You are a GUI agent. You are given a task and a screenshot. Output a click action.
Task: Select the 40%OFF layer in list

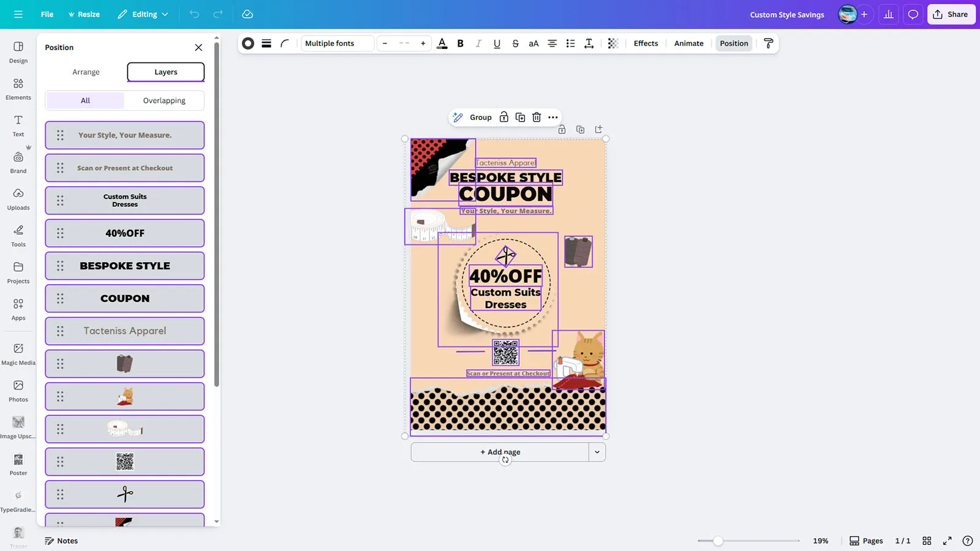tap(125, 233)
